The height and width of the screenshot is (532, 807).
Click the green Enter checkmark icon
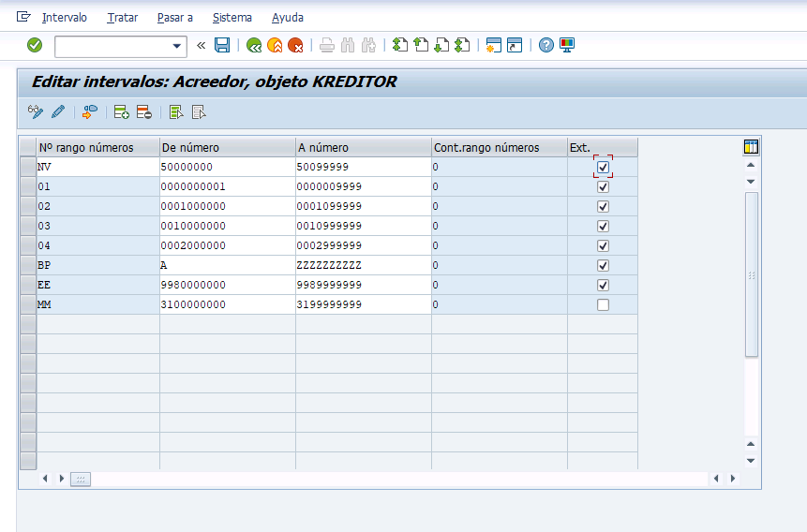click(x=35, y=45)
